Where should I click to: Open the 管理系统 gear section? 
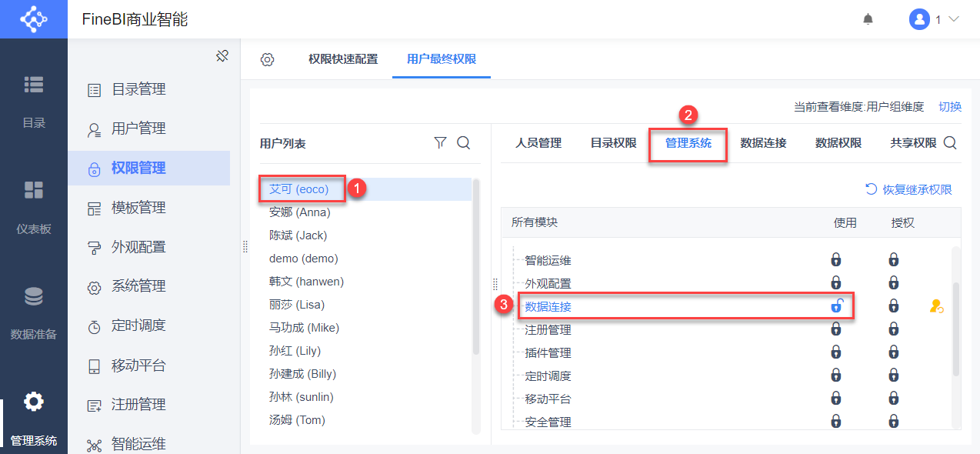(34, 419)
